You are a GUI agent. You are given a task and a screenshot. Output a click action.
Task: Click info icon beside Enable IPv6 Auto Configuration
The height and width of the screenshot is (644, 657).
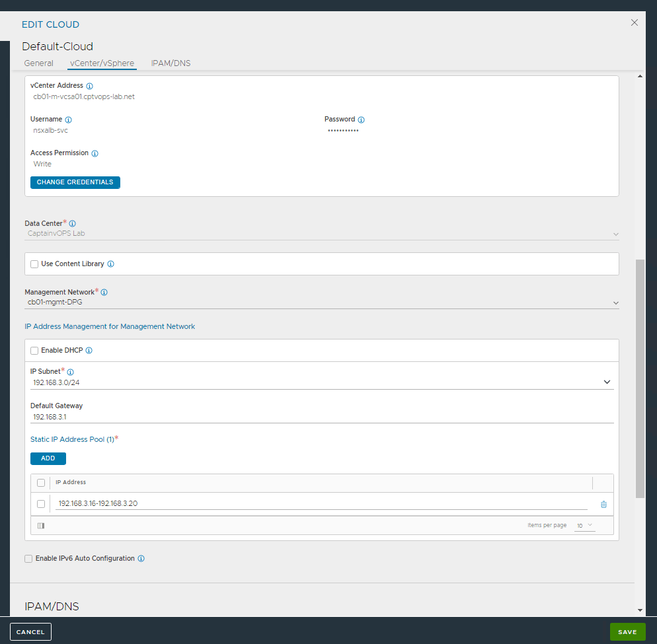tap(141, 559)
